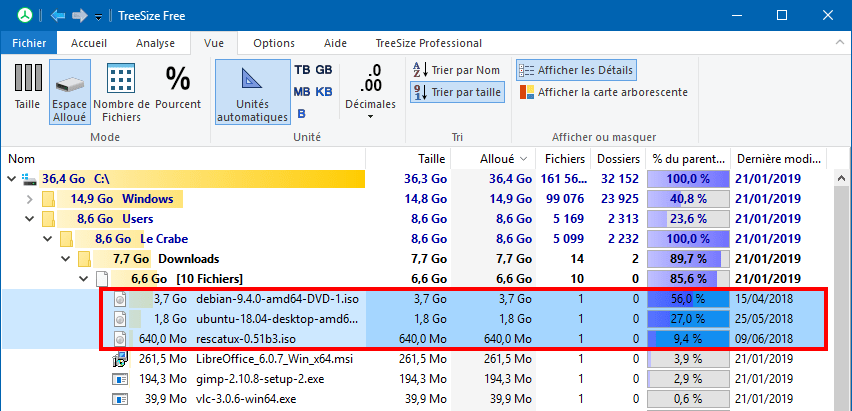Click the Windows folder icon
Viewport: 852px width, 411px height.
tap(49, 199)
